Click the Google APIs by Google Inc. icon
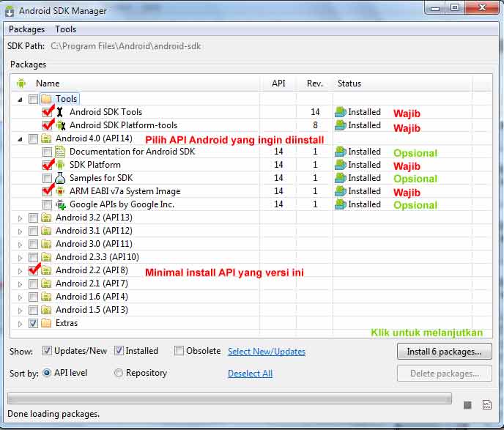The width and height of the screenshot is (504, 430). [x=60, y=204]
